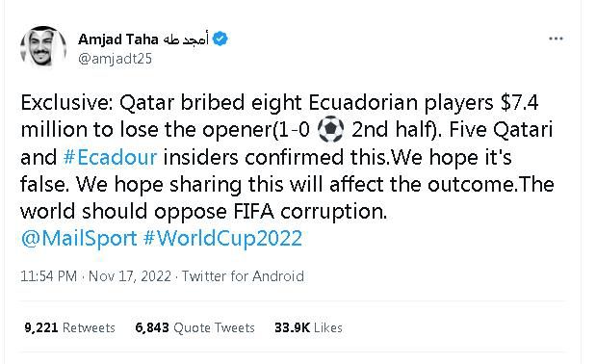The image size is (596, 364).
Task: Open the @amjadt25 handle
Action: tap(115, 59)
